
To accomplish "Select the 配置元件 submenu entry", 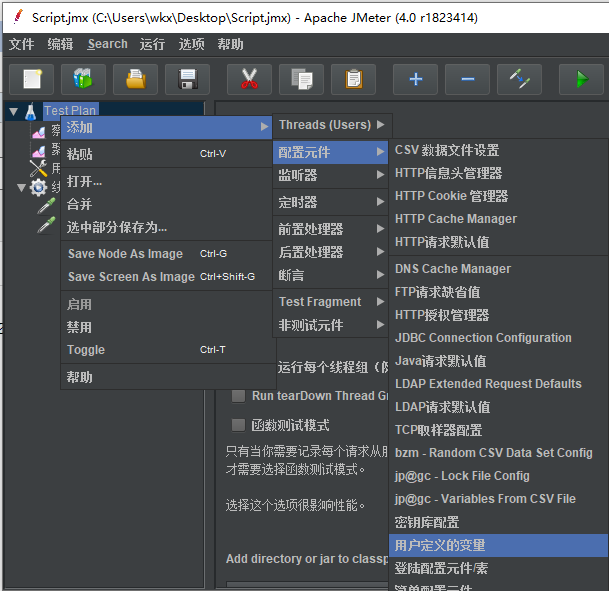I will pos(331,152).
